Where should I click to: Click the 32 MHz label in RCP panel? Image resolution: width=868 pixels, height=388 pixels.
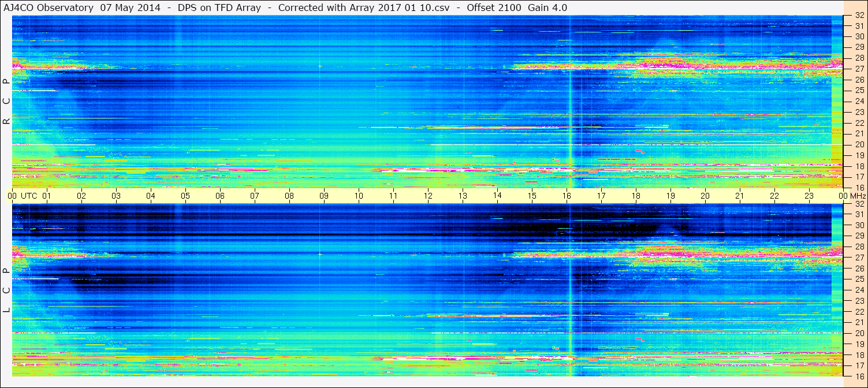858,16
